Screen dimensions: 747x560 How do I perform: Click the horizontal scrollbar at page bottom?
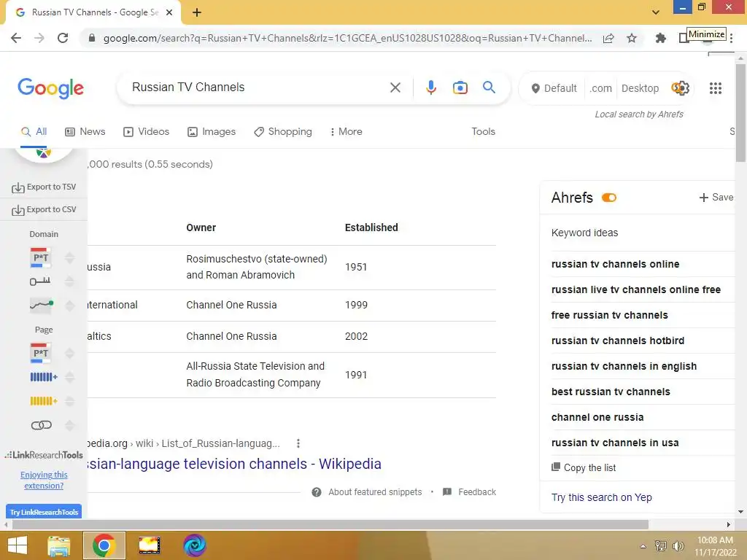(330, 525)
